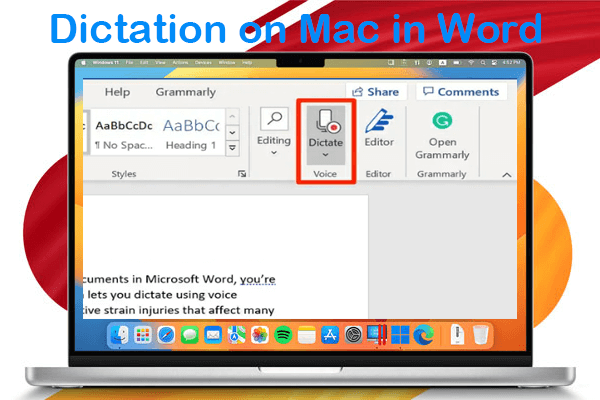Open the Apple menu

tap(83, 62)
